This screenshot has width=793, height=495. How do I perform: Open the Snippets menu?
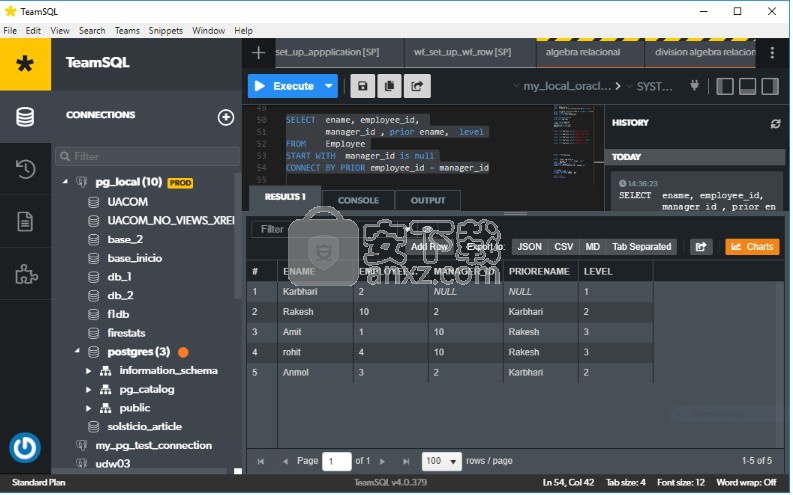point(166,31)
